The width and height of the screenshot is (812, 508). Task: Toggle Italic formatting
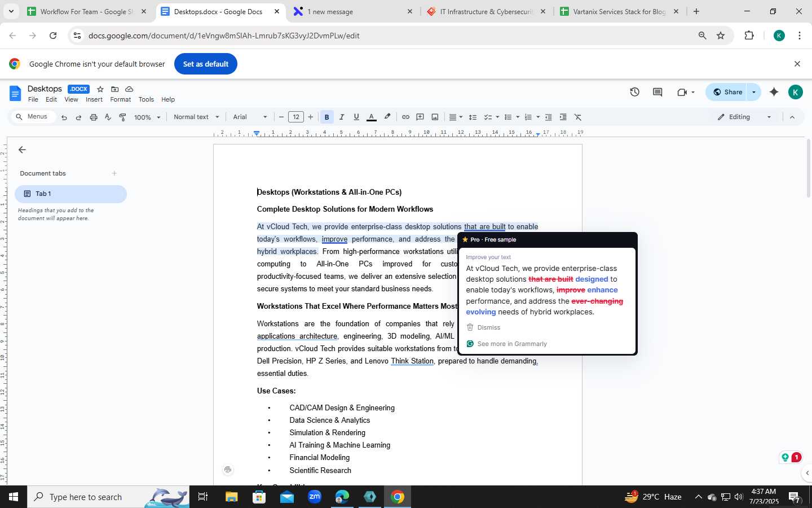(342, 117)
